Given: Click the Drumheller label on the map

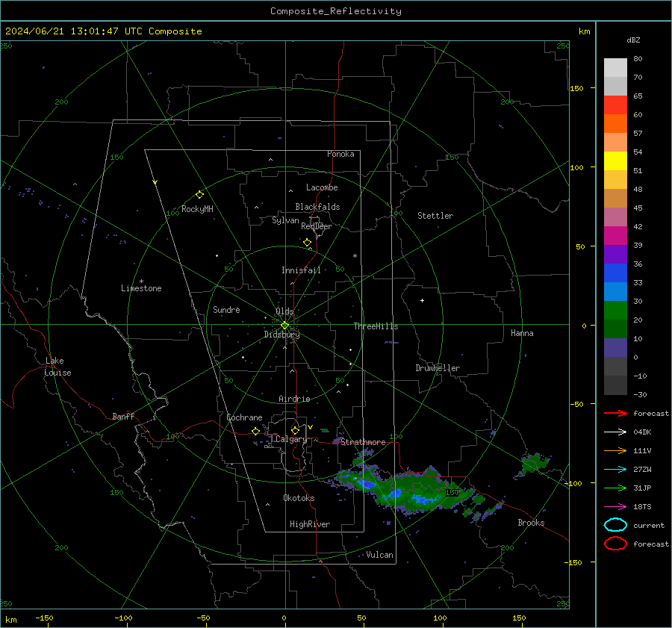Looking at the screenshot, I should [x=438, y=368].
